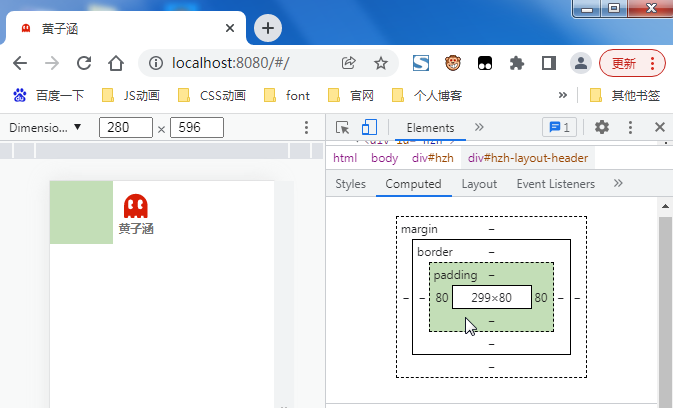Viewport: 673px width, 408px height.
Task: Switch to the Layout tab
Action: [479, 184]
